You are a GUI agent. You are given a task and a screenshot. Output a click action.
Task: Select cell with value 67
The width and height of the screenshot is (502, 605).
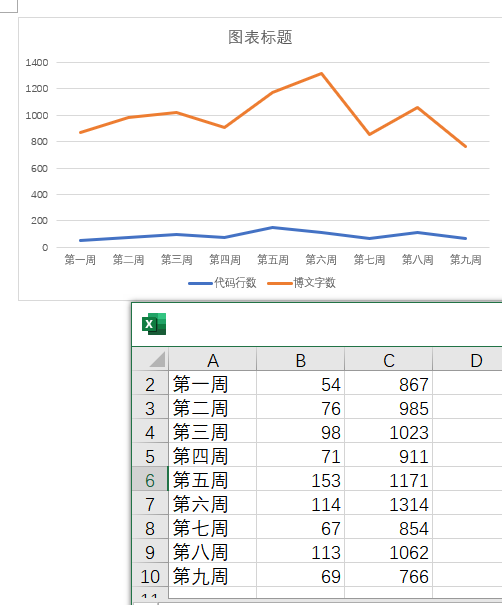[x=301, y=527]
